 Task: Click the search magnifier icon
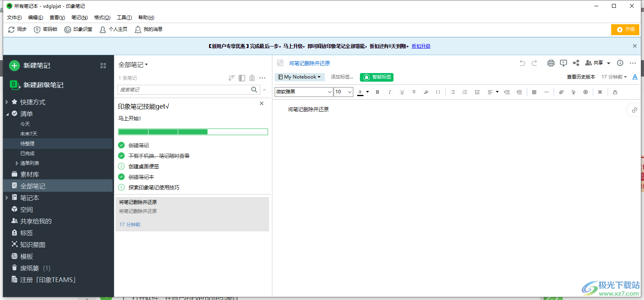tap(254, 89)
